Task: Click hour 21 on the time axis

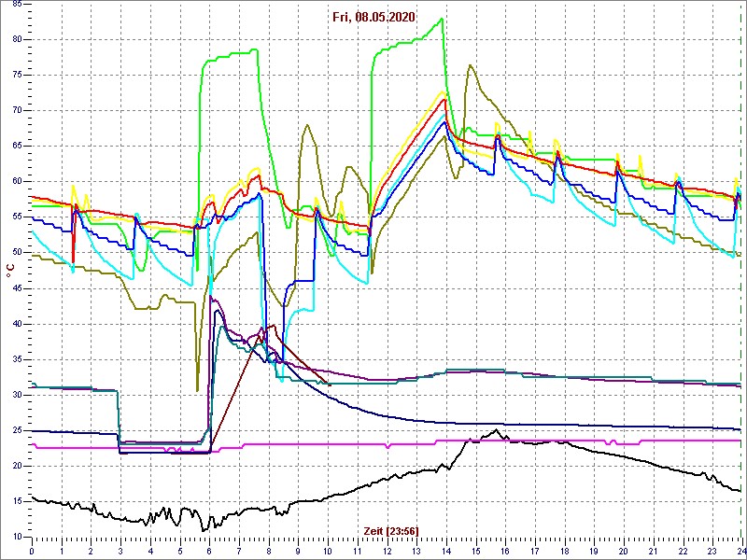Action: (x=653, y=551)
